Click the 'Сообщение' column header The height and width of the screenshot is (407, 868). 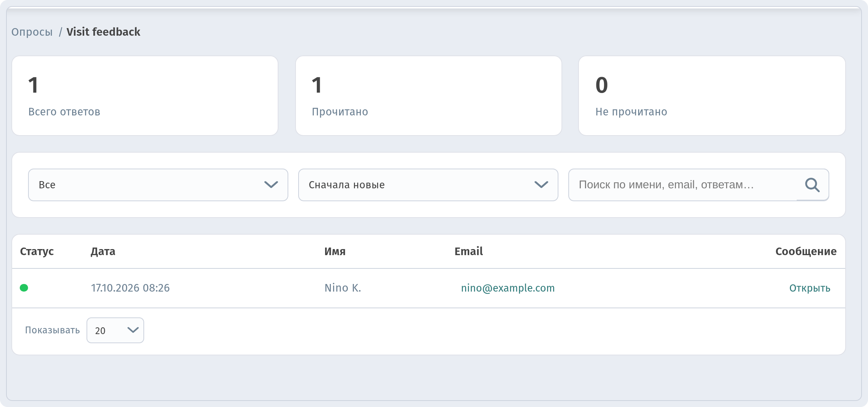(806, 251)
